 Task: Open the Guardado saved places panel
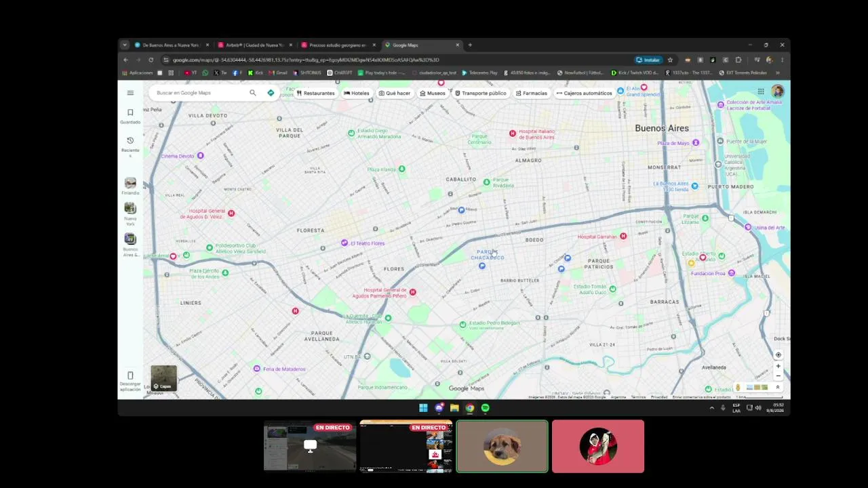click(130, 115)
